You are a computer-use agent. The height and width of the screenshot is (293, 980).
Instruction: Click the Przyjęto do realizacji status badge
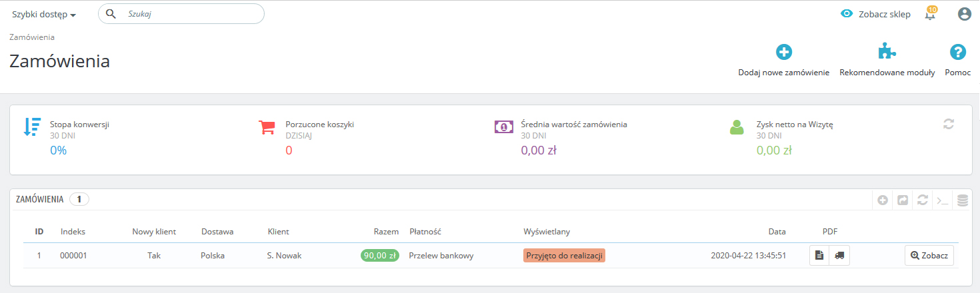564,256
